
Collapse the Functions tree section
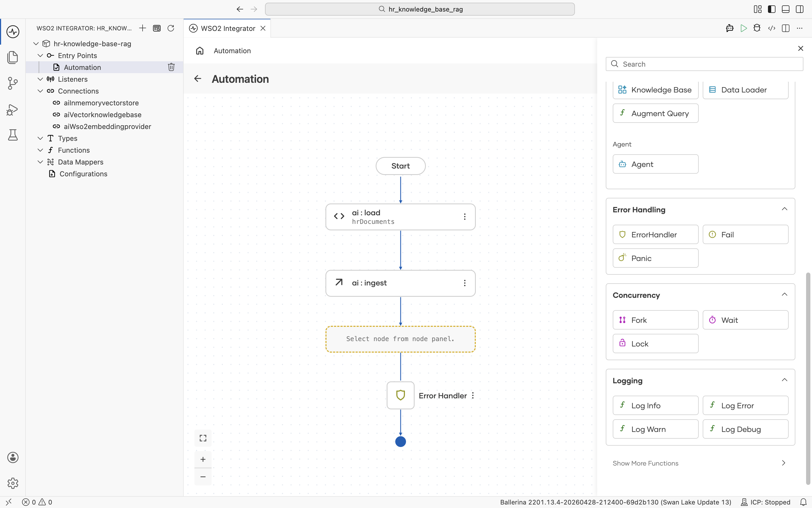[x=40, y=150]
